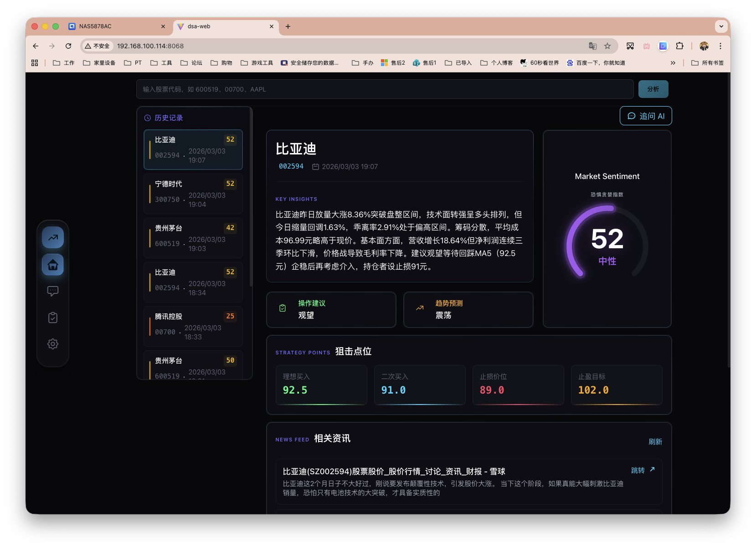This screenshot has height=548, width=756.
Task: Click the 追问 AI chat icon
Action: coord(631,116)
